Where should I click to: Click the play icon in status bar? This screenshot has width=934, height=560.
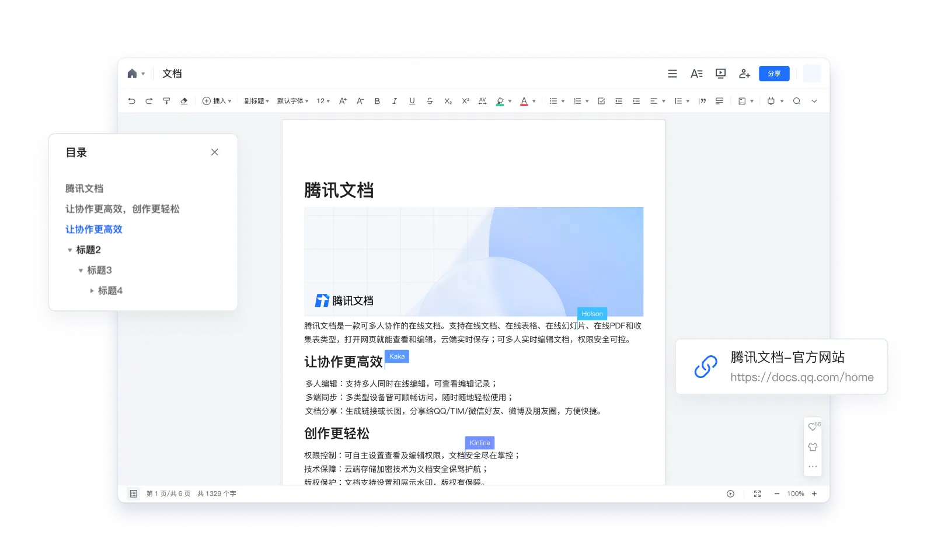pos(730,494)
